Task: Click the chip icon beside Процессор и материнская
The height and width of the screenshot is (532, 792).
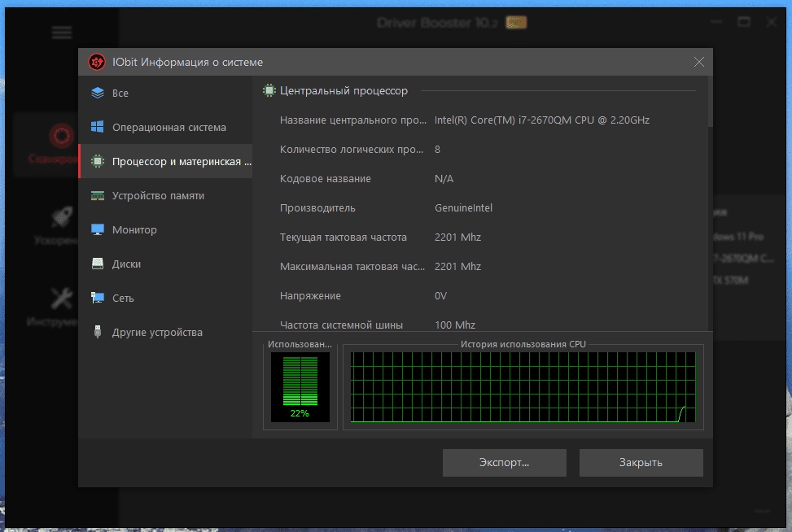Action: tap(98, 161)
